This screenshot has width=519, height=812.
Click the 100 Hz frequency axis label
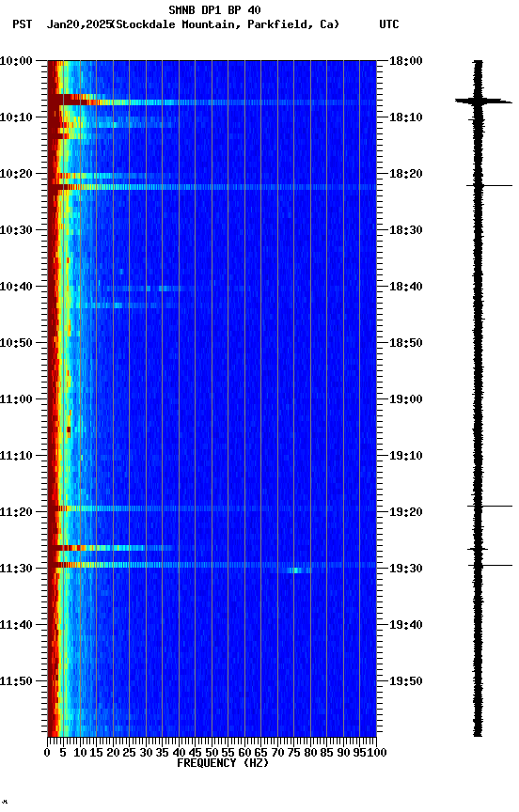click(377, 753)
